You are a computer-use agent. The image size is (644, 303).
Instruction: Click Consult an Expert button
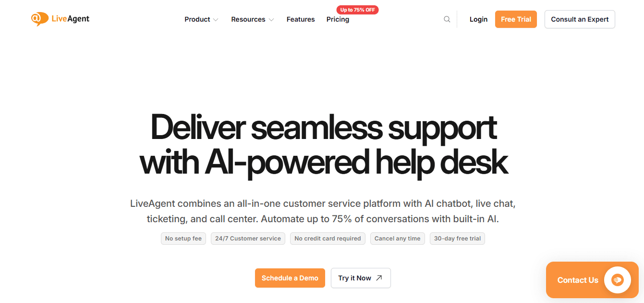click(580, 19)
